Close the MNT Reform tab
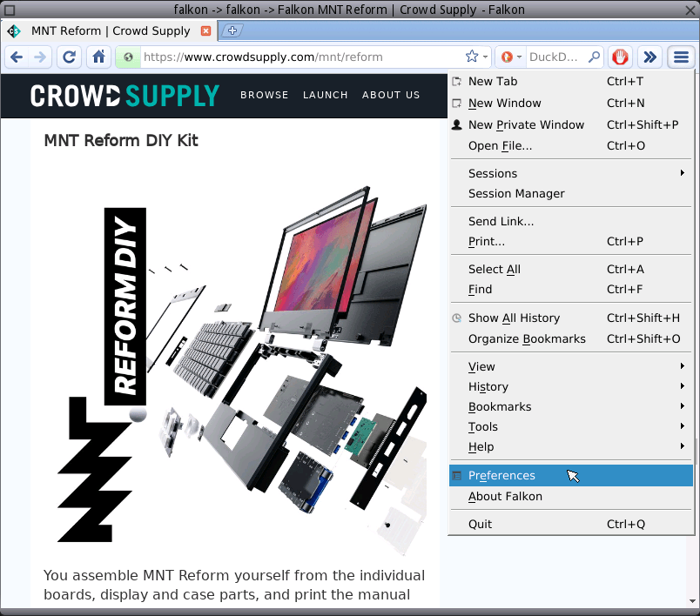The height and width of the screenshot is (616, 700). coord(205,30)
